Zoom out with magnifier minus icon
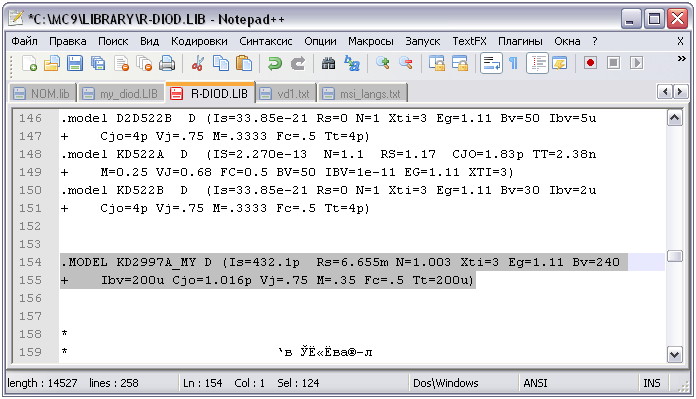 click(406, 63)
